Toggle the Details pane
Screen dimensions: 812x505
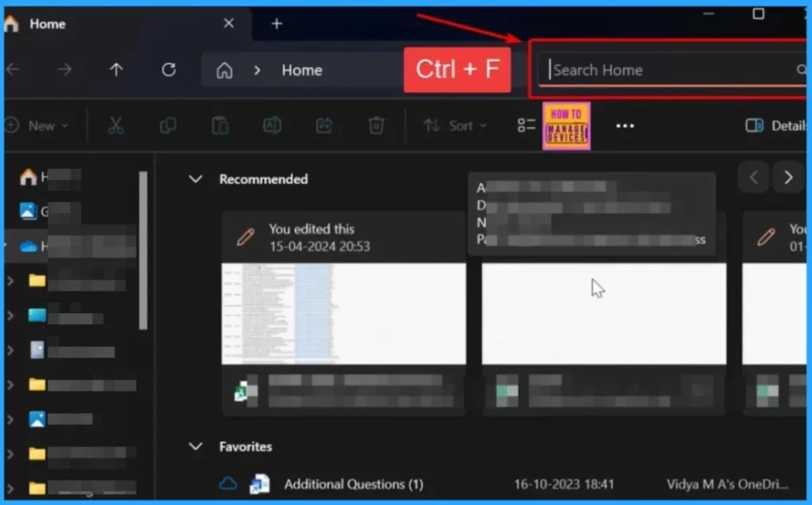pyautogui.click(x=776, y=126)
